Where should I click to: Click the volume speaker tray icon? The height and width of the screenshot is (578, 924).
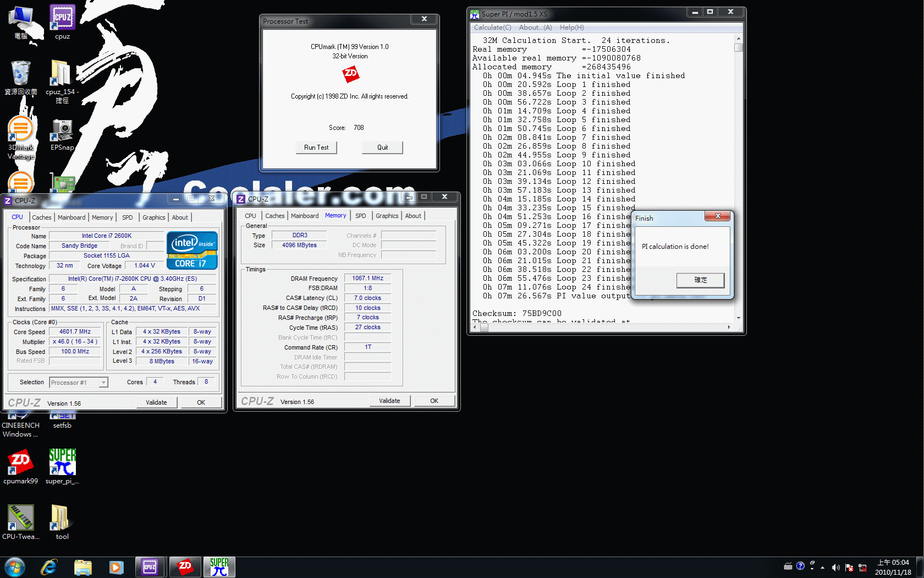click(835, 568)
